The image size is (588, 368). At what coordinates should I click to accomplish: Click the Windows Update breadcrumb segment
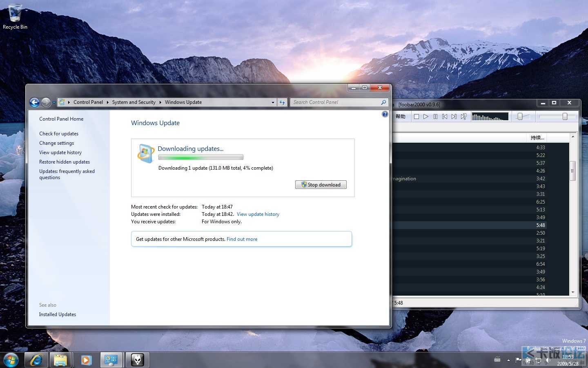click(x=183, y=102)
